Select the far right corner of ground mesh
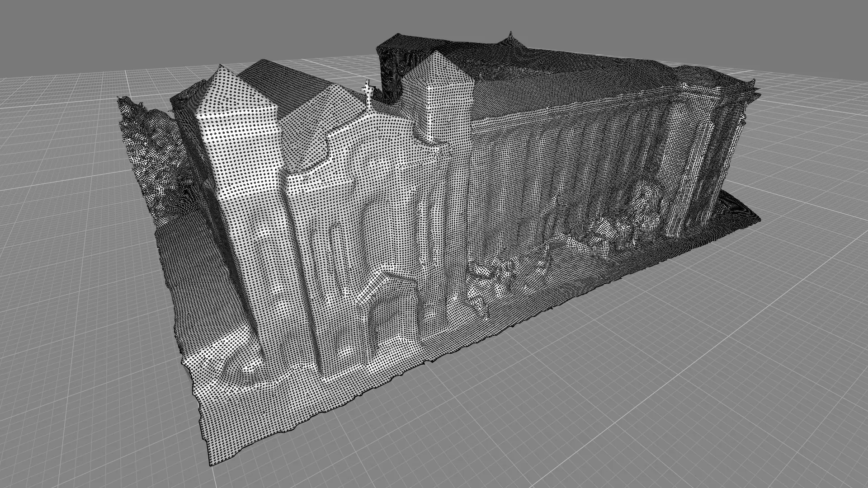Image resolution: width=868 pixels, height=488 pixels. click(x=757, y=220)
